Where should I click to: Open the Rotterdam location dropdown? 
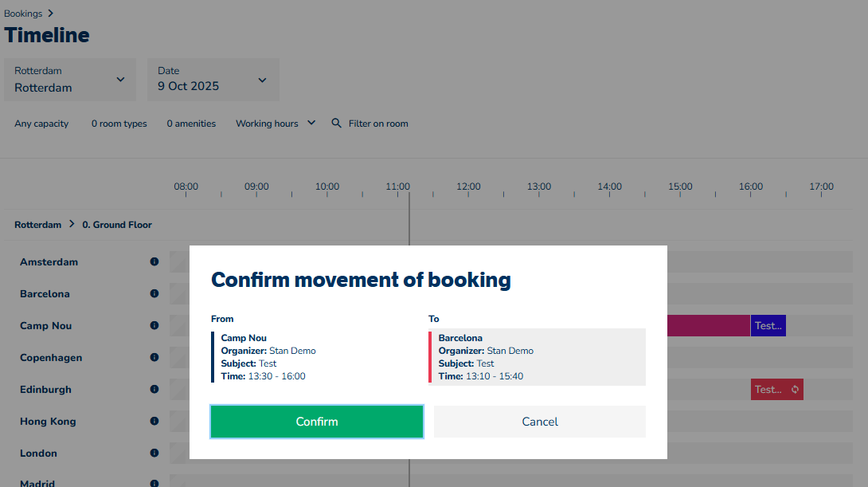coord(70,80)
